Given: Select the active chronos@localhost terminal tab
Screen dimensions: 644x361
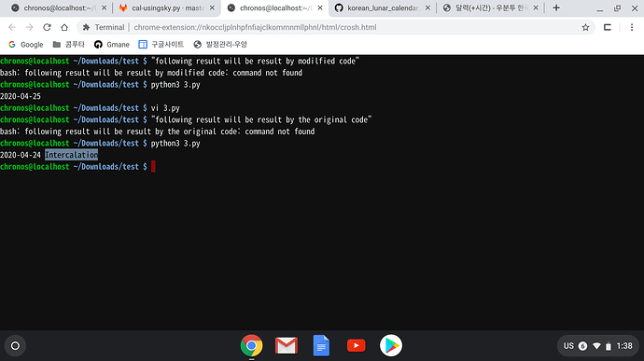Looking at the screenshot, I should [x=274, y=7].
